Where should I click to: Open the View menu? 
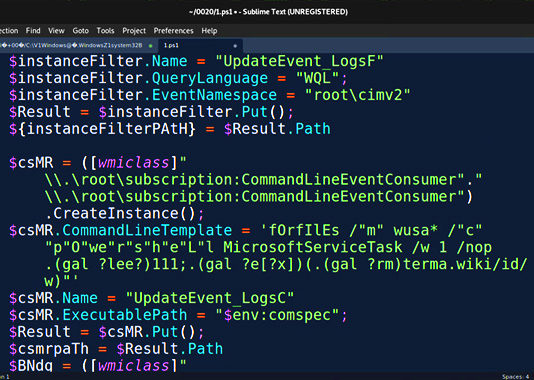[x=56, y=31]
